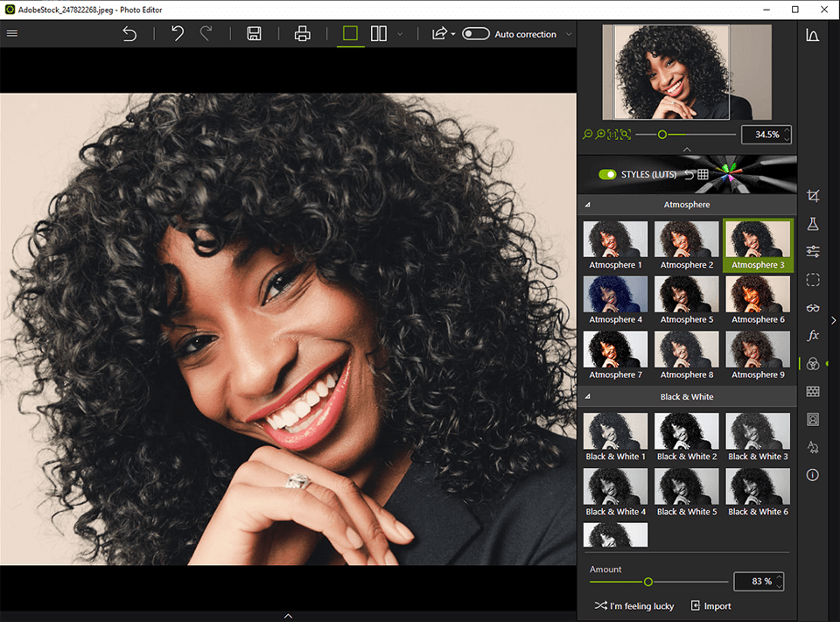Screen dimensions: 840x622
Task: Click the Import button
Action: pyautogui.click(x=710, y=605)
